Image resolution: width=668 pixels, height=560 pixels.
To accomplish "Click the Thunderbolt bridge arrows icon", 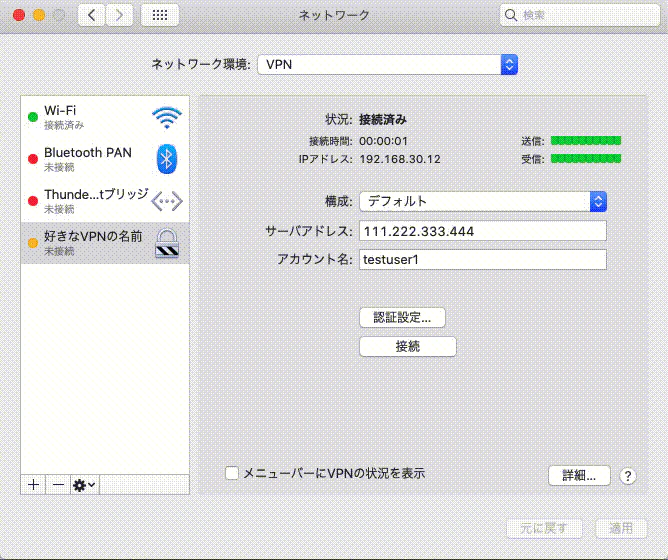I will (x=167, y=201).
